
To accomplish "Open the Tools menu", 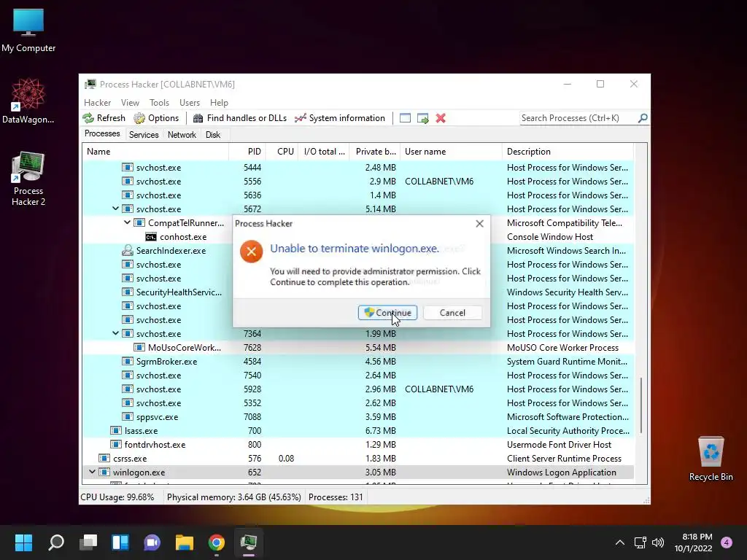I will click(x=159, y=102).
